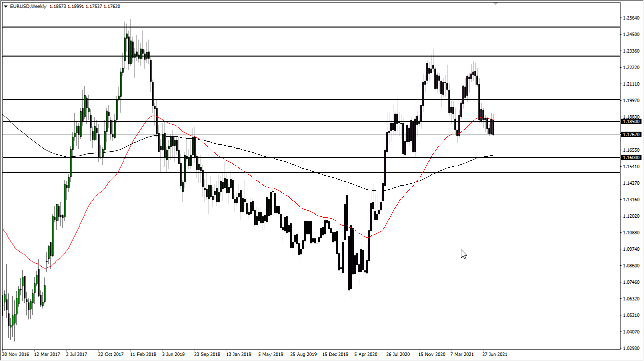Click the 5 Apr 2020 date label
Viewport: 644px width, 361px height.
(x=366, y=354)
